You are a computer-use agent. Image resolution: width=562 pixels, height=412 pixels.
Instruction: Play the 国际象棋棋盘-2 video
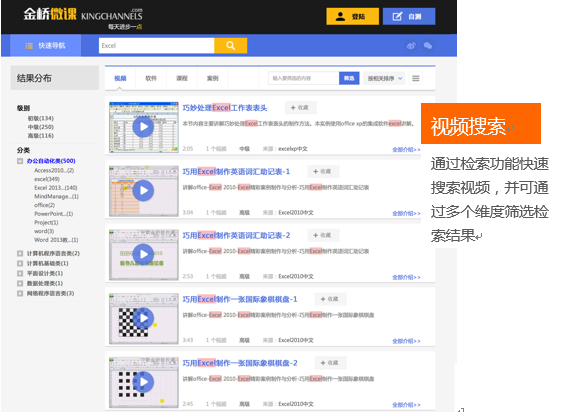(x=143, y=382)
